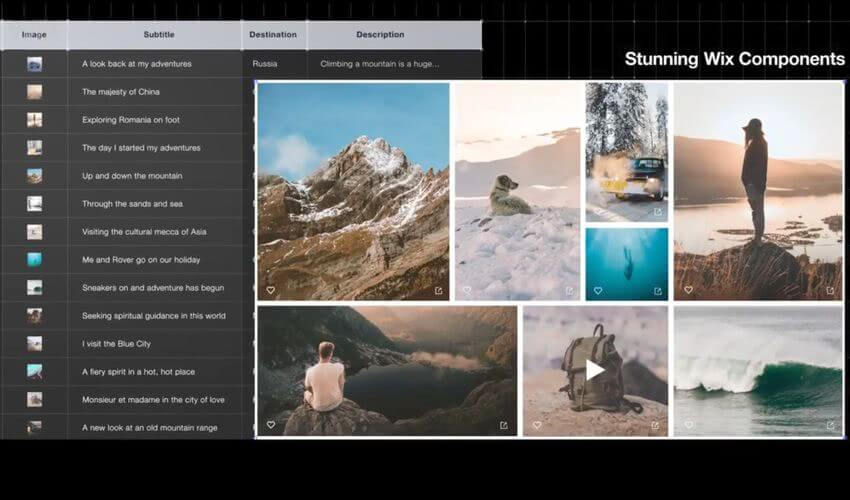Select the 'Russia' destination cell

pos(265,64)
